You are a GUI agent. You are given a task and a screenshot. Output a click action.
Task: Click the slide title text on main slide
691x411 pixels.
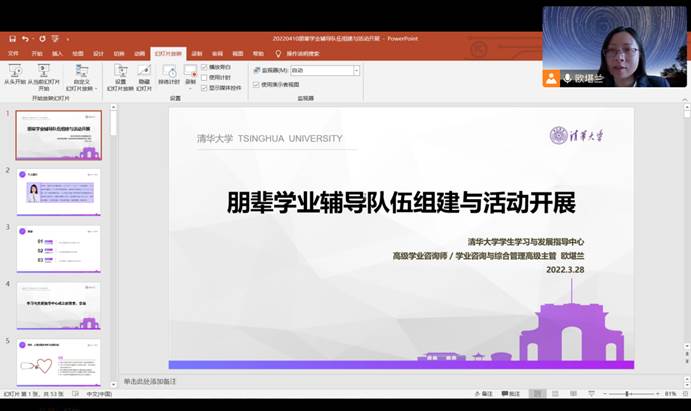pyautogui.click(x=401, y=203)
